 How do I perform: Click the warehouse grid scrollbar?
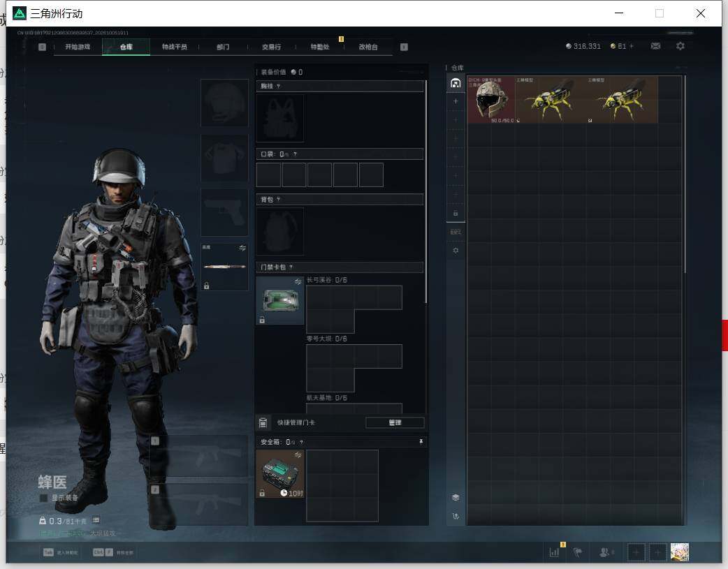tap(685, 175)
